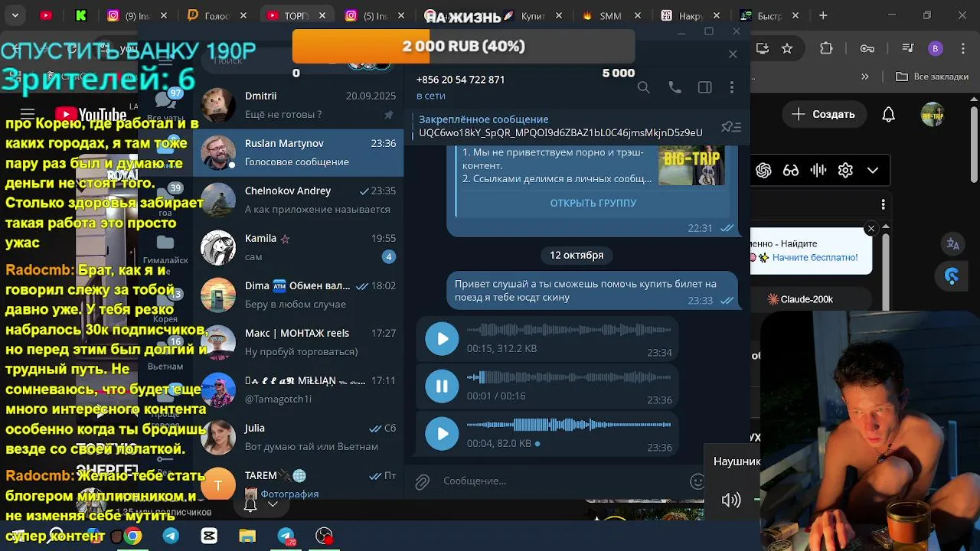Open Telegram from Windows taskbar
980x551 pixels.
(171, 536)
